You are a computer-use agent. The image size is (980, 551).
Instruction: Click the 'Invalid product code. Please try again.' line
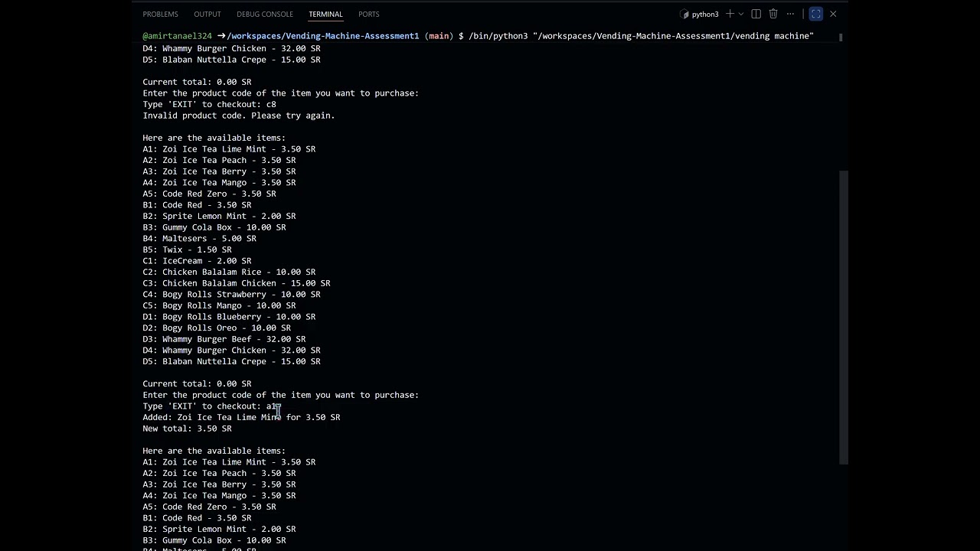239,116
